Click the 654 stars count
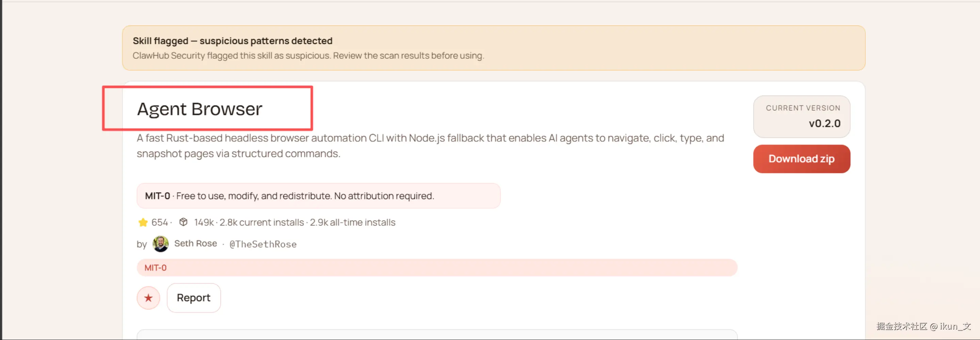Viewport: 980px width, 340px height. coord(160,222)
